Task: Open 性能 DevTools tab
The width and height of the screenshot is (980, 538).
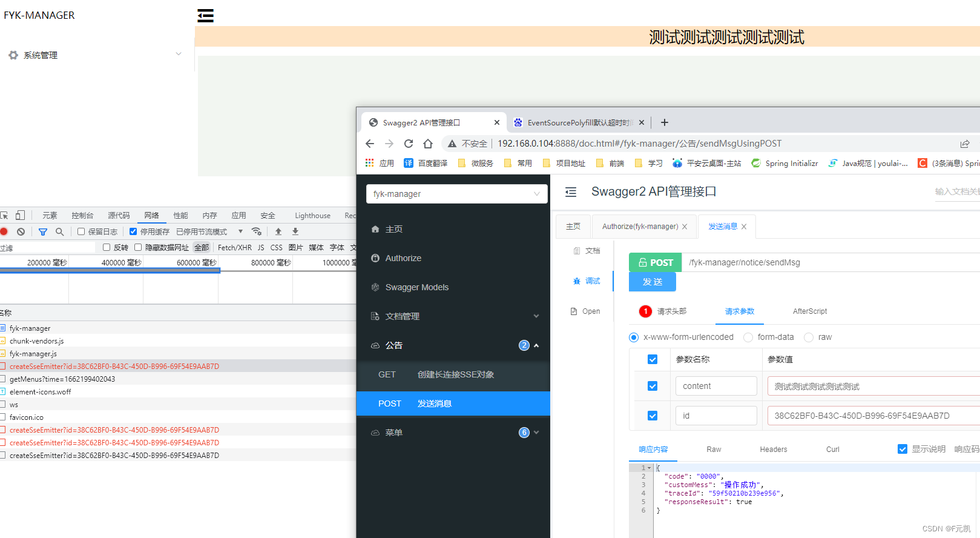Action: click(x=180, y=215)
